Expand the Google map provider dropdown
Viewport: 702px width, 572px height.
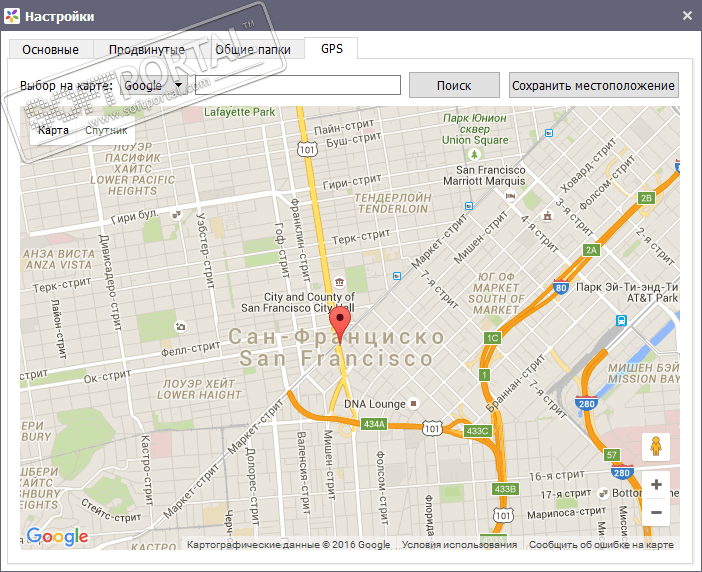coord(154,85)
